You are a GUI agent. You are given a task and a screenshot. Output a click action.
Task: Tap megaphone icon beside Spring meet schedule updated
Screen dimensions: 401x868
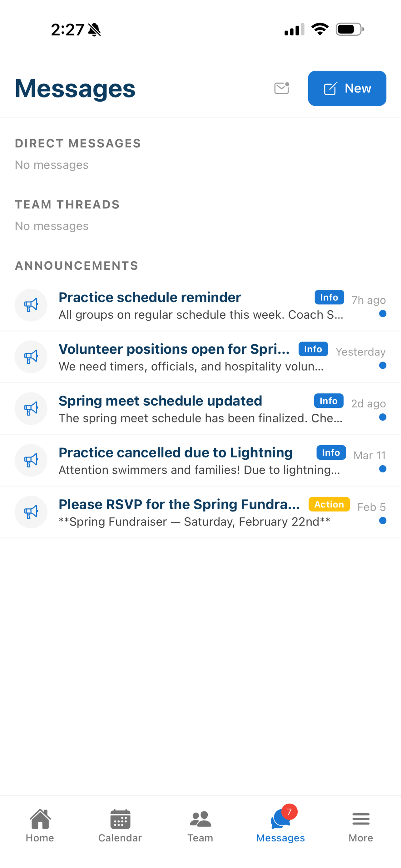(x=31, y=408)
